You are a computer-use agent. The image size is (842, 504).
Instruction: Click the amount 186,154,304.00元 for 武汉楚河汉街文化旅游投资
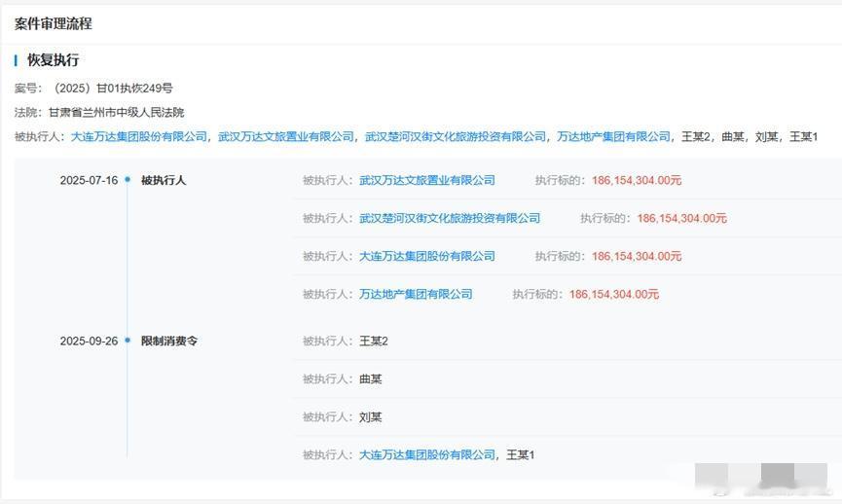coord(682,219)
